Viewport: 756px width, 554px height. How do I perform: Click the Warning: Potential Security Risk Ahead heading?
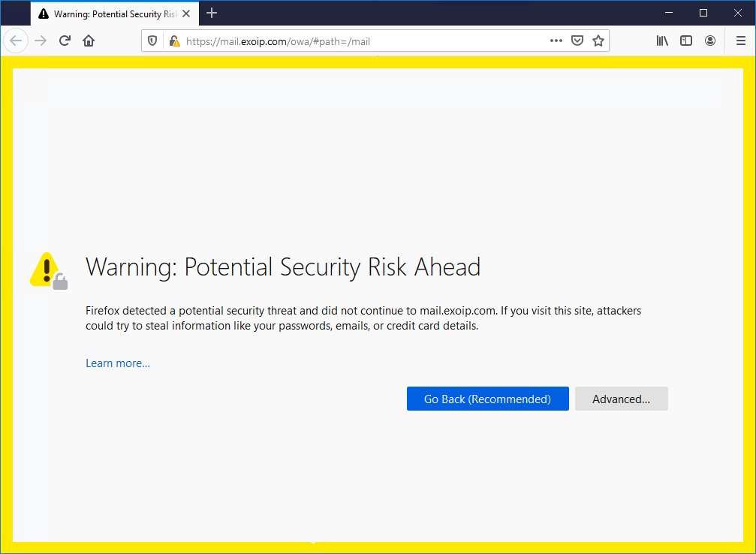pos(283,267)
